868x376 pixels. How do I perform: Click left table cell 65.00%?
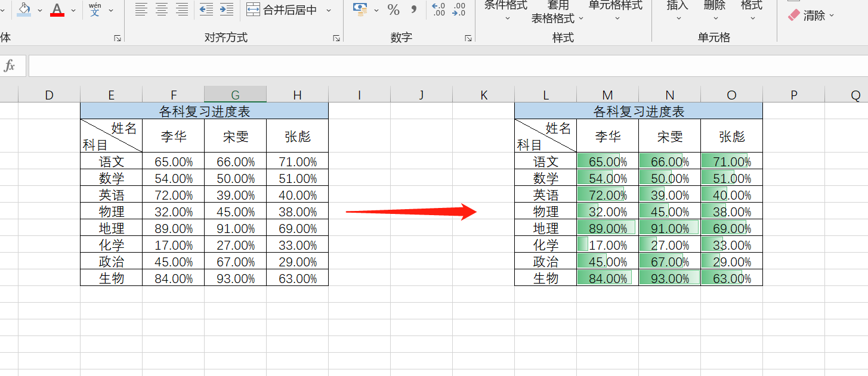174,161
